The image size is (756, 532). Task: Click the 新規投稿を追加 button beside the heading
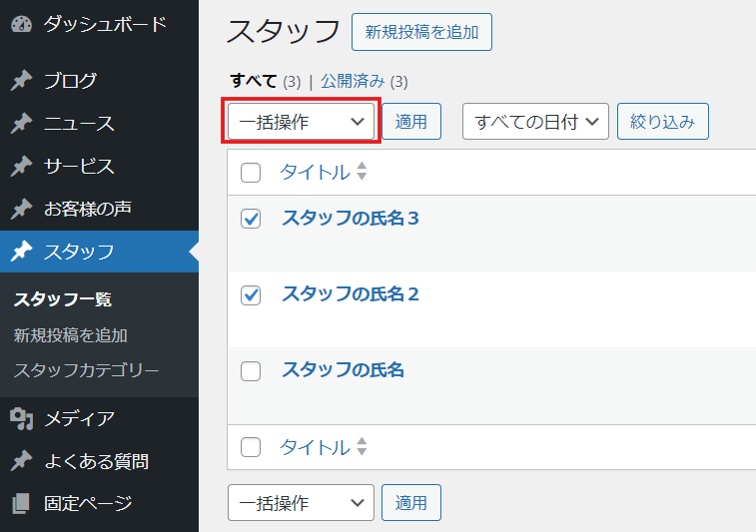coord(421,32)
